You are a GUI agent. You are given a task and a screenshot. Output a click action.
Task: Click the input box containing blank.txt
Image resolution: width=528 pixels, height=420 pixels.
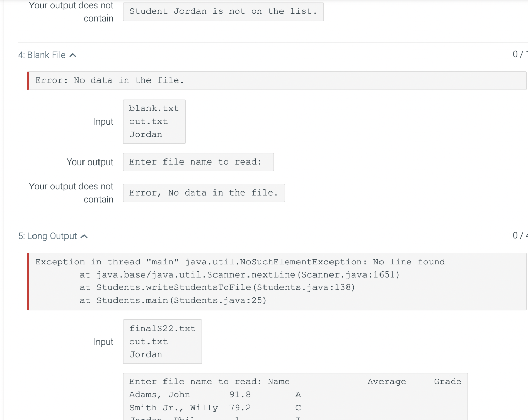[x=154, y=121]
